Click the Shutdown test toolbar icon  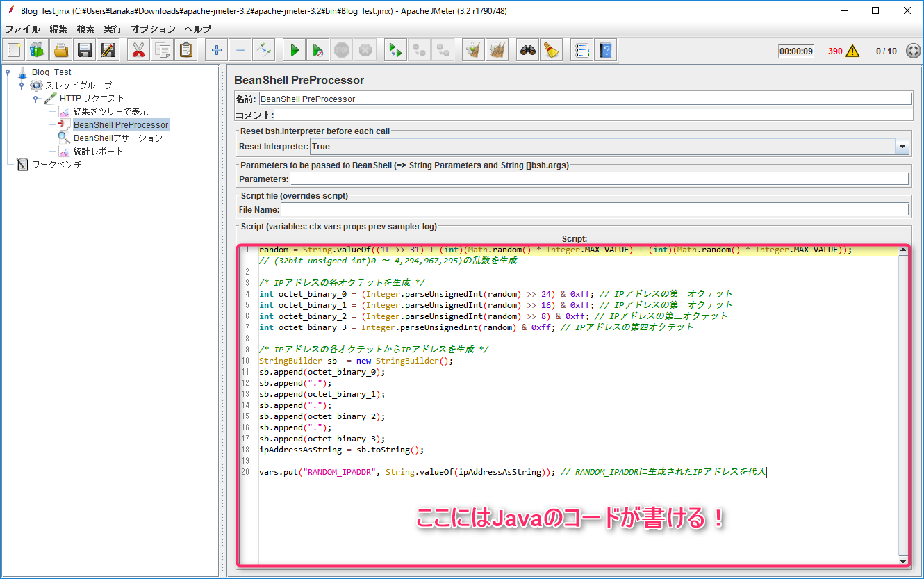[365, 50]
